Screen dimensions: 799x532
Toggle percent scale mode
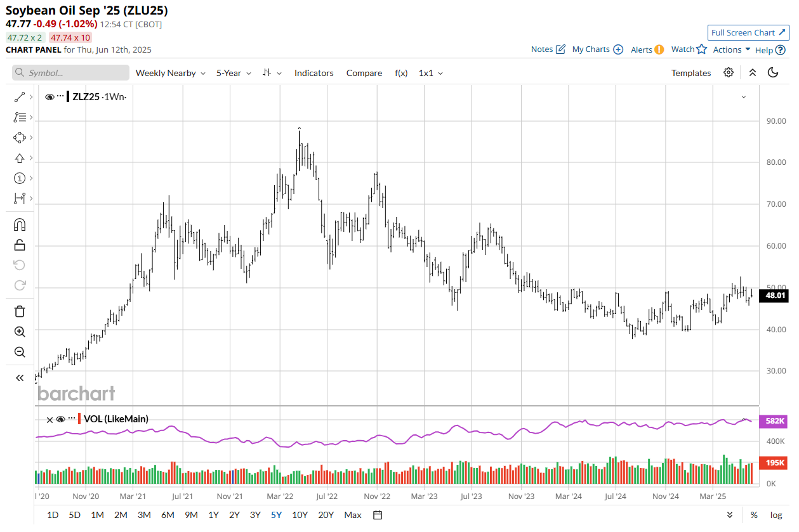click(x=754, y=515)
